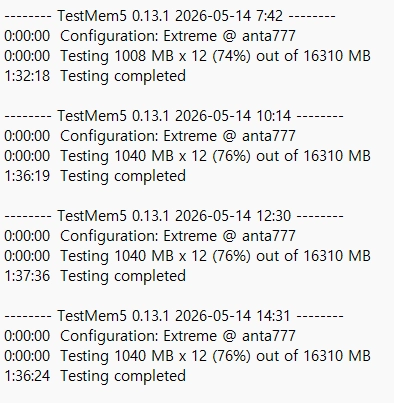This screenshot has width=394, height=403.
Task: Click the 1:36:24 Testing completed line
Action: [95, 376]
